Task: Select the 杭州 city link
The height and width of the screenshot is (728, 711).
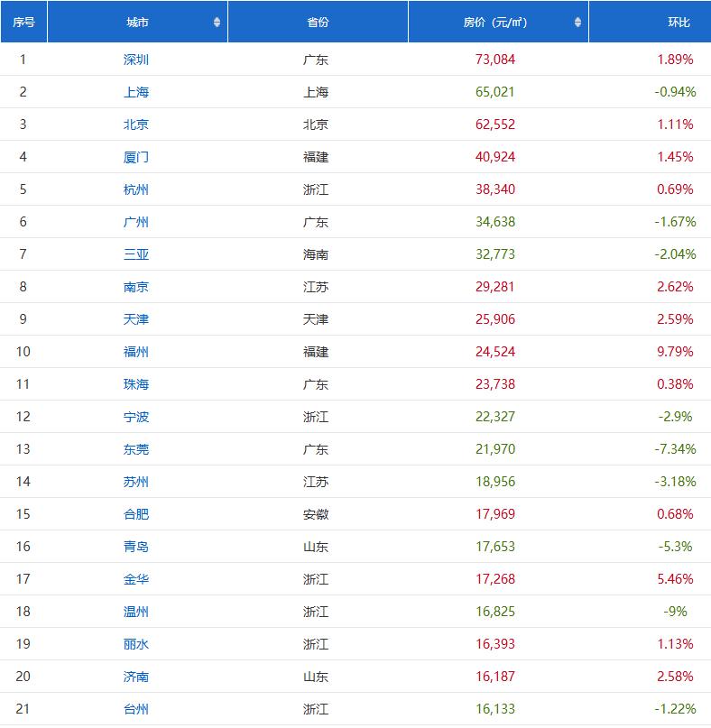Action: (x=136, y=189)
